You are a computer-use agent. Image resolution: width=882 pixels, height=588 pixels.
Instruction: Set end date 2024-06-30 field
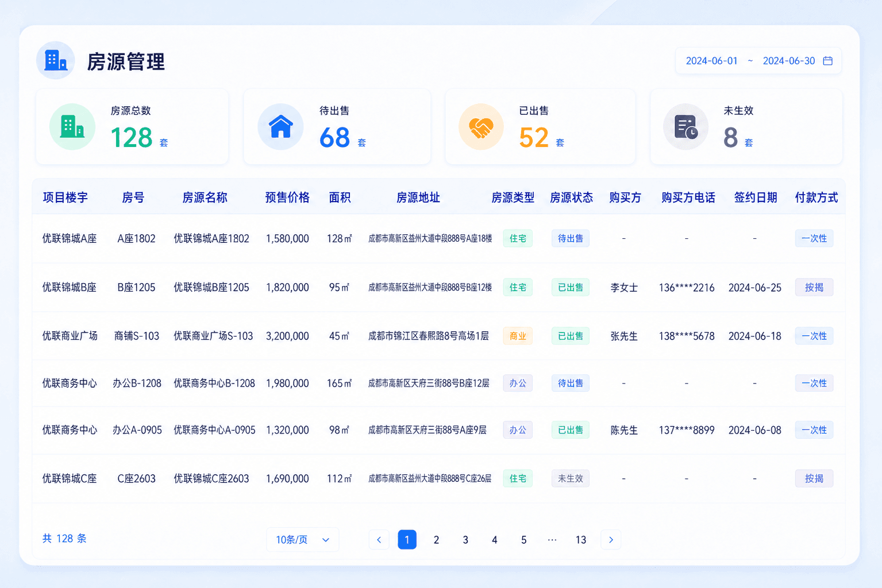click(788, 61)
